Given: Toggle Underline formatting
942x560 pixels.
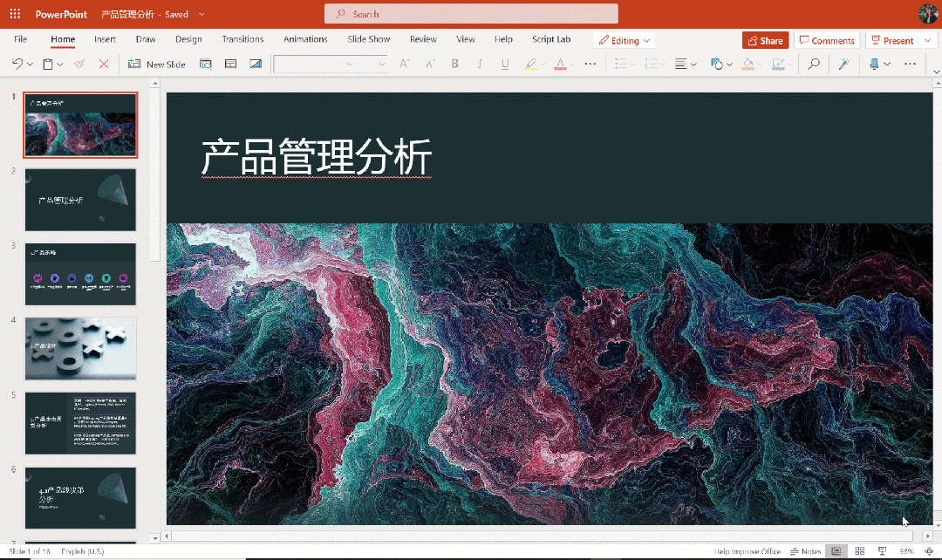Looking at the screenshot, I should tap(505, 64).
